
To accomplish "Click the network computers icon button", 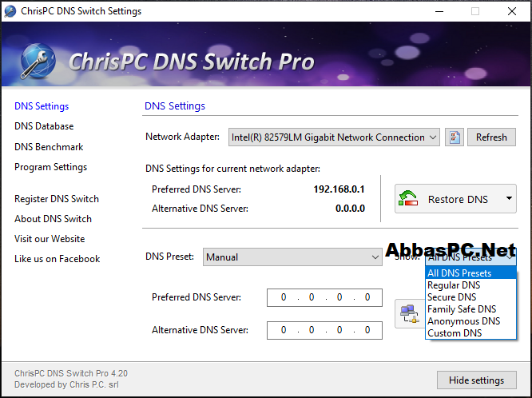I will (x=410, y=313).
